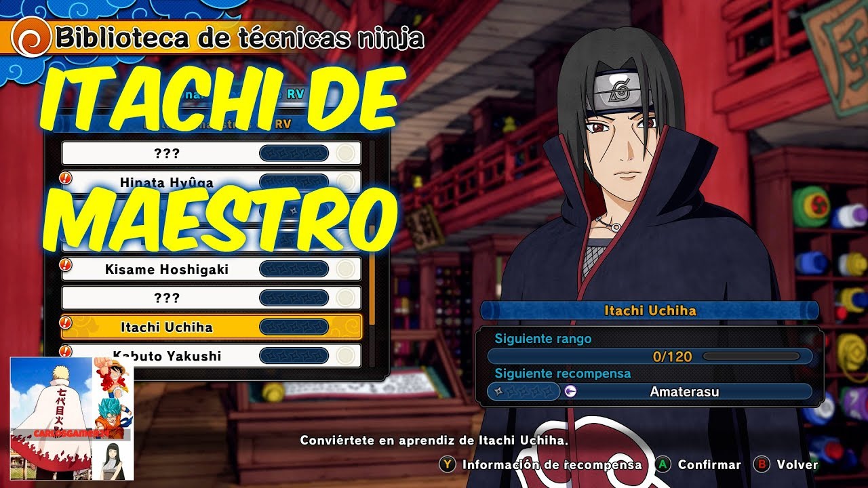Click red alert icon beside Itachi Uchiha
The height and width of the screenshot is (488, 868).
pyautogui.click(x=66, y=321)
